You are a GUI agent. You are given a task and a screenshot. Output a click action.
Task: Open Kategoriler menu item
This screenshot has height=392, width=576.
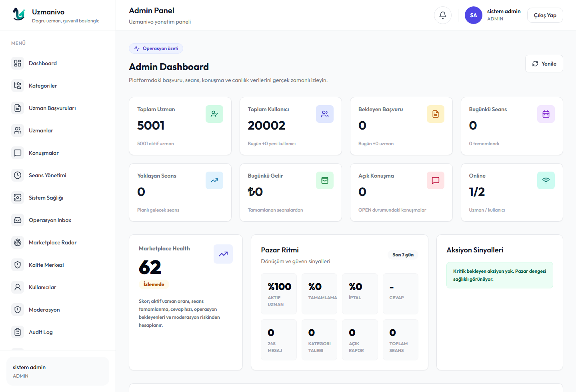point(58,86)
